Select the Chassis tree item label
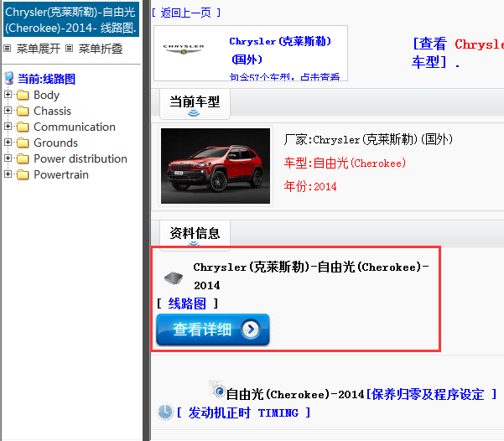The image size is (504, 441). (52, 111)
